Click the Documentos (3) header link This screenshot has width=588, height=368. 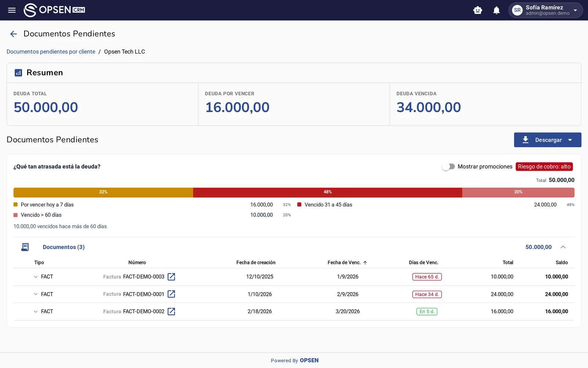coord(64,247)
